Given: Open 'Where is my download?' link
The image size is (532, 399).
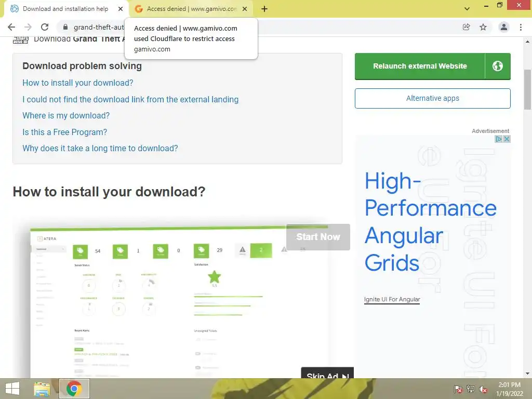Looking at the screenshot, I should tap(66, 116).
